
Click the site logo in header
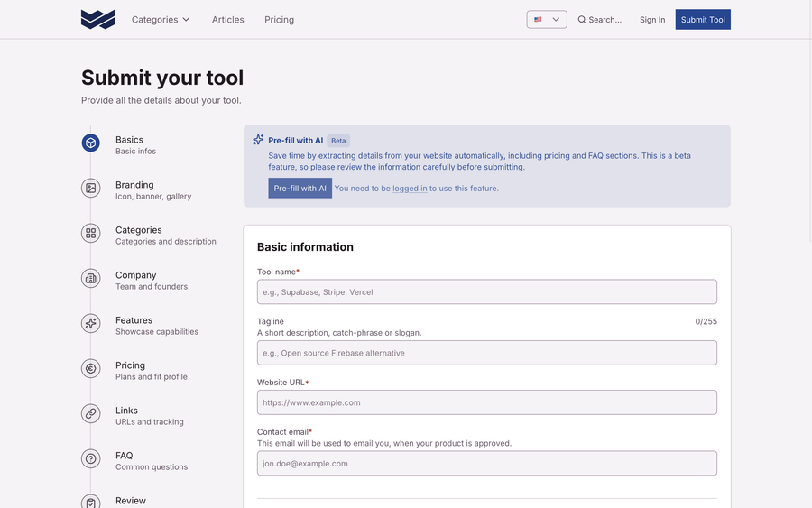pyautogui.click(x=97, y=20)
